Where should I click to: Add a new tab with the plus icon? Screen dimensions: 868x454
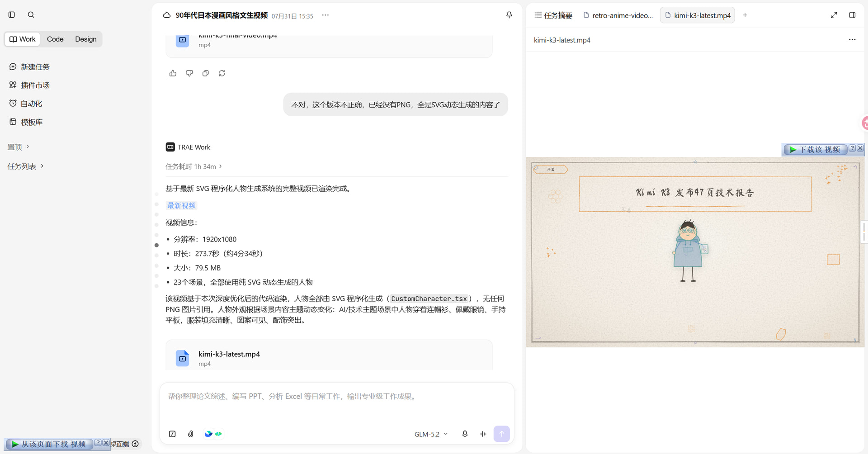(x=745, y=15)
